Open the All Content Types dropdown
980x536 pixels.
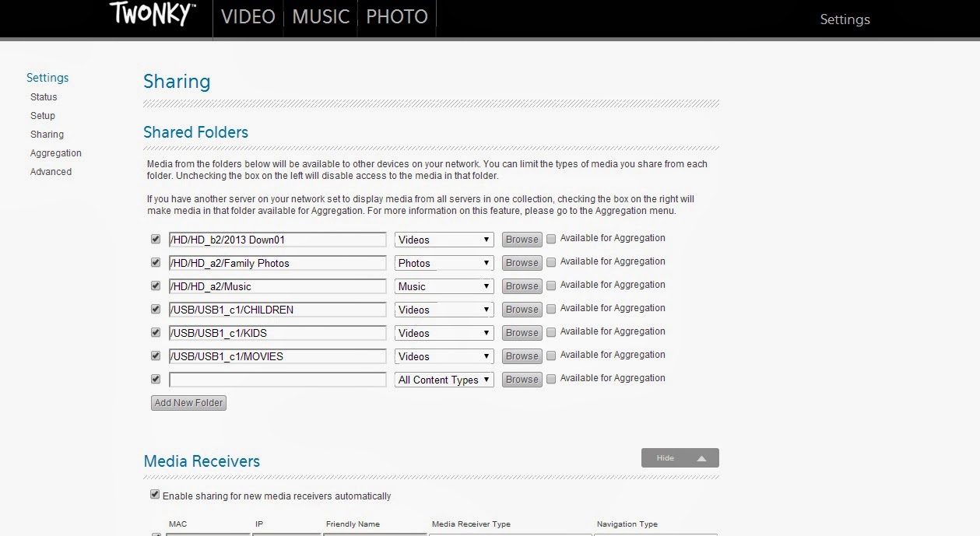(444, 380)
